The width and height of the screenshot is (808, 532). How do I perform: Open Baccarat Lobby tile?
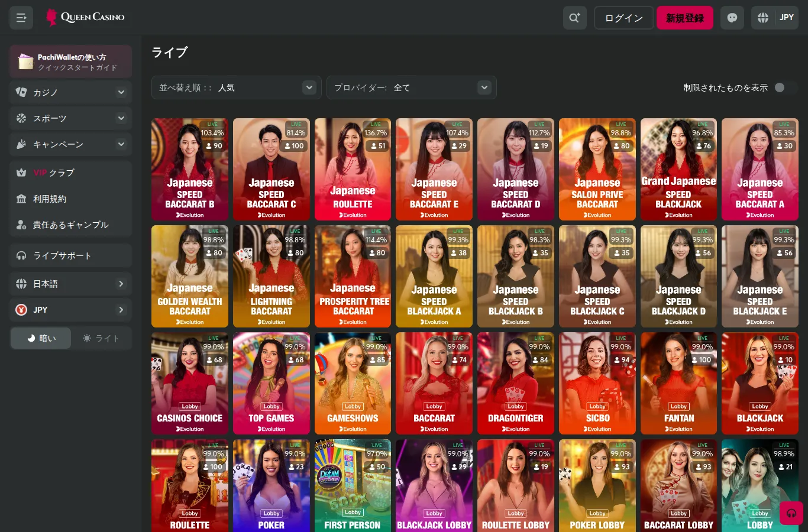click(678, 485)
